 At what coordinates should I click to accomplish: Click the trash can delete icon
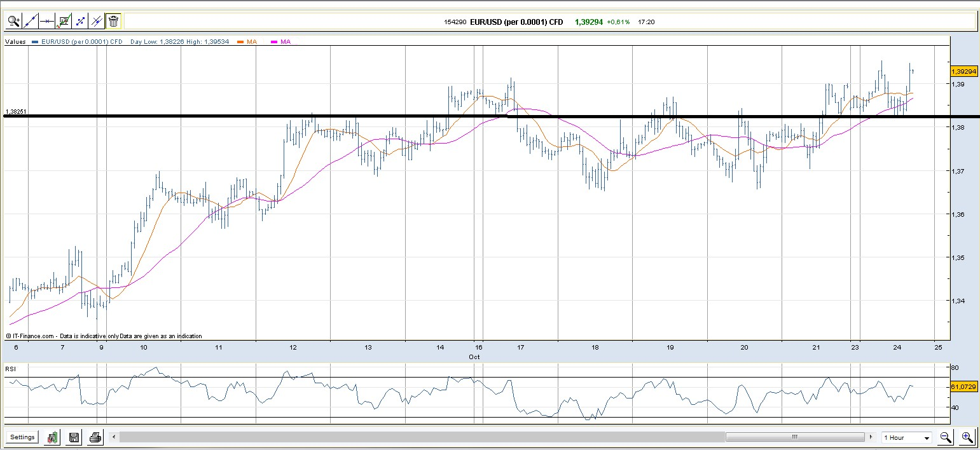pos(113,21)
